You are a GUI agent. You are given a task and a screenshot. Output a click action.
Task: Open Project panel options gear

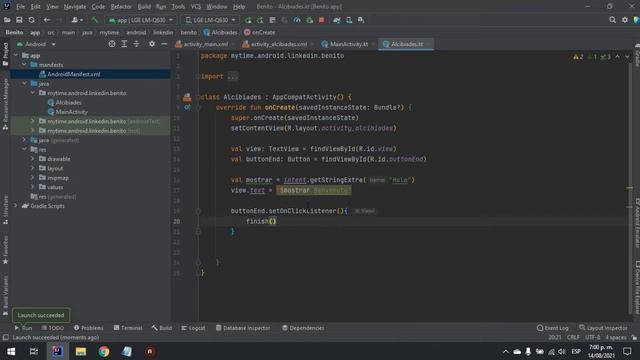click(152, 44)
